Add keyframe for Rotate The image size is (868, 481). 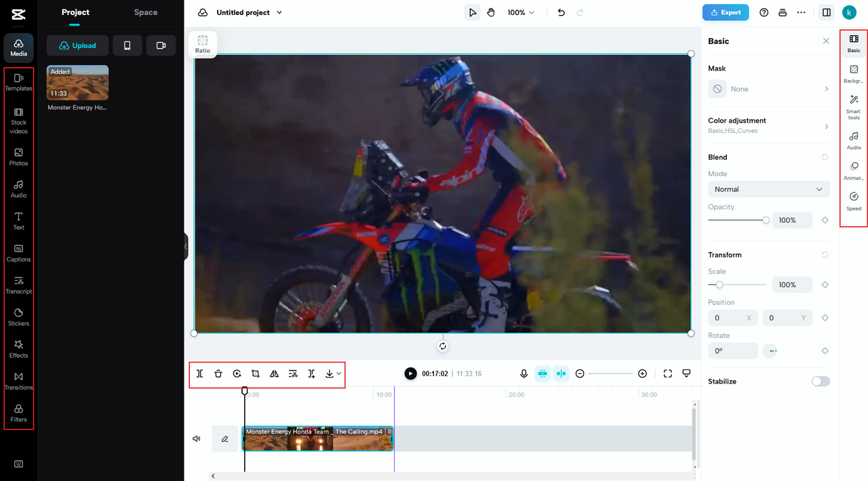click(825, 351)
